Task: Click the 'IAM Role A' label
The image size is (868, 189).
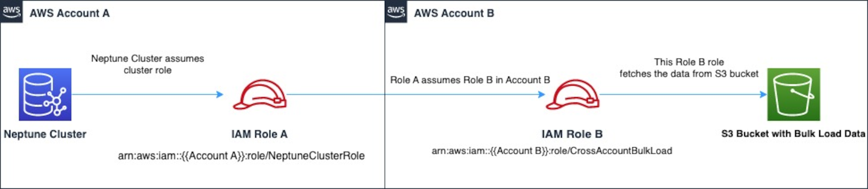Action: tap(260, 134)
